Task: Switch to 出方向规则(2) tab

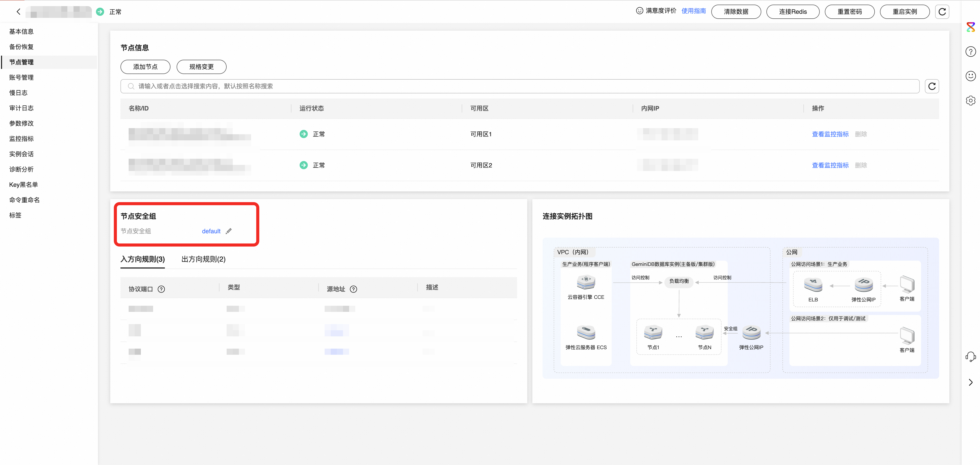Action: point(203,259)
